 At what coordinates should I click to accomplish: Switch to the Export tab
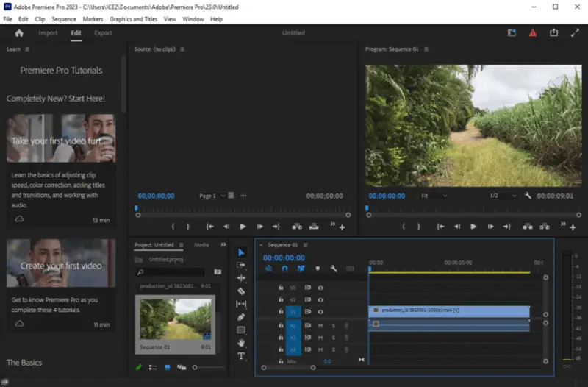(103, 33)
